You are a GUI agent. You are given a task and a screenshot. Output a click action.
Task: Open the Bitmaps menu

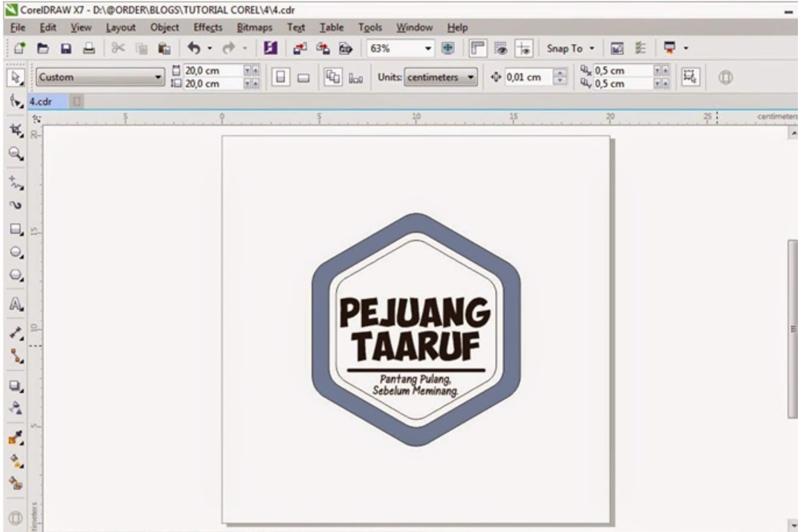254,27
